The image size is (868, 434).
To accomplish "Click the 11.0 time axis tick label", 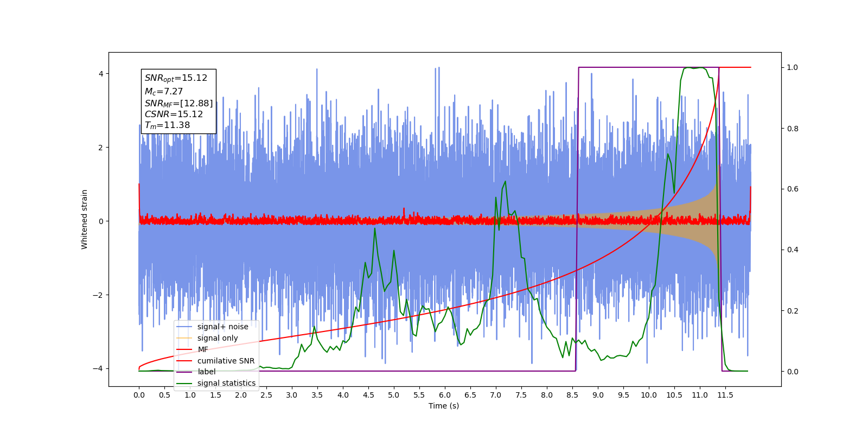I will click(x=700, y=395).
